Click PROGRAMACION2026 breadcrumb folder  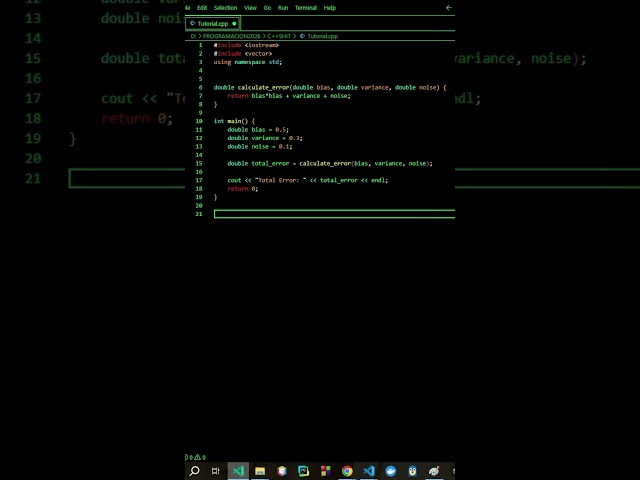point(231,36)
